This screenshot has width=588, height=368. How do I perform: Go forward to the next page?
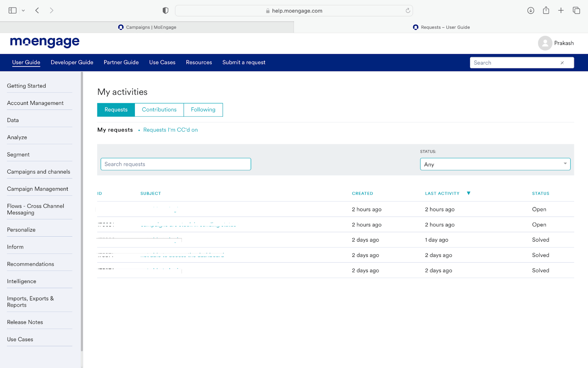click(51, 10)
